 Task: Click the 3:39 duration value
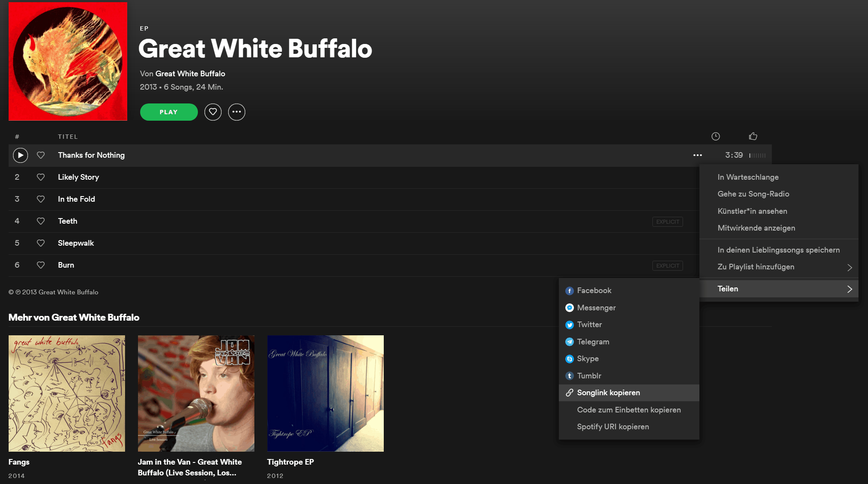tap(734, 155)
